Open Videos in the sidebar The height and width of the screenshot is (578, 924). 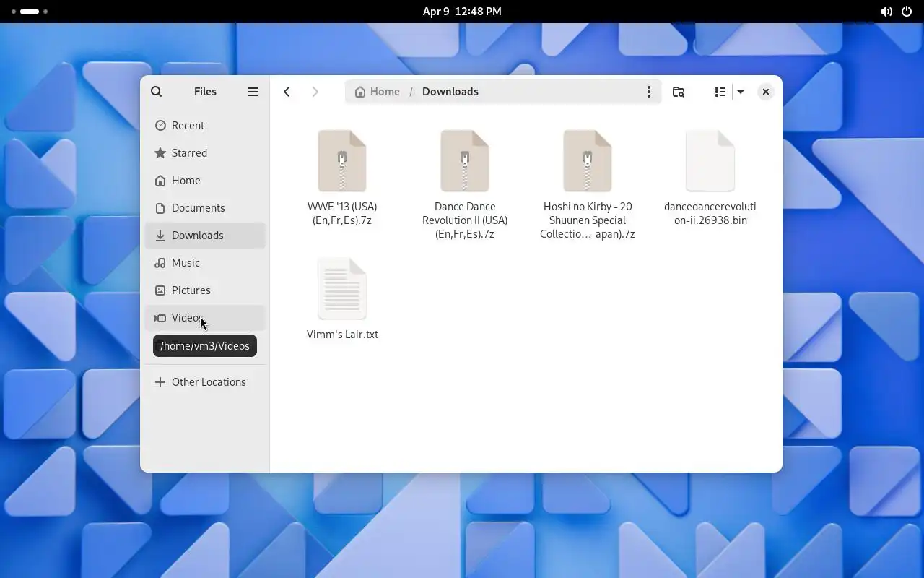[x=206, y=318]
